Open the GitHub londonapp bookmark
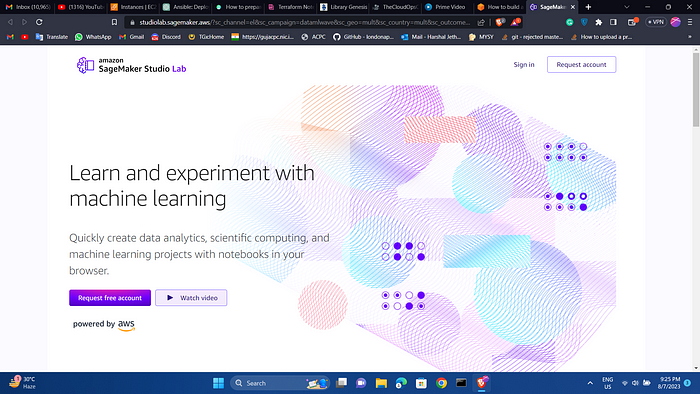 363,37
